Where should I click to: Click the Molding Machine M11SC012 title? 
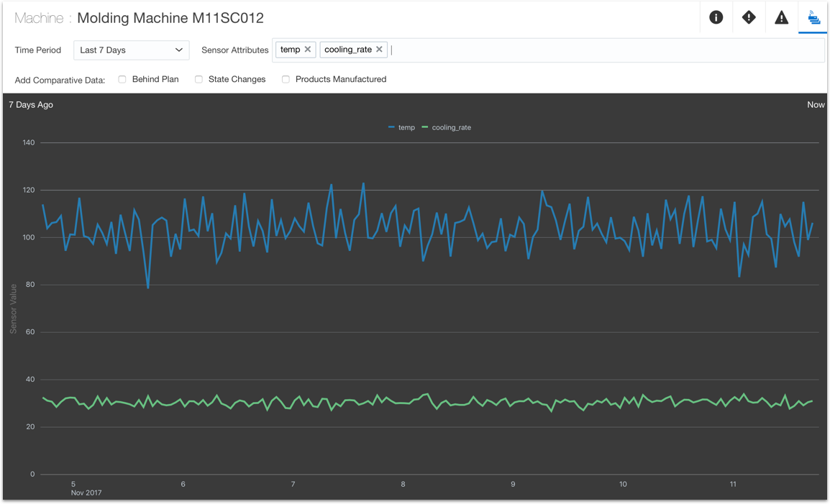170,18
